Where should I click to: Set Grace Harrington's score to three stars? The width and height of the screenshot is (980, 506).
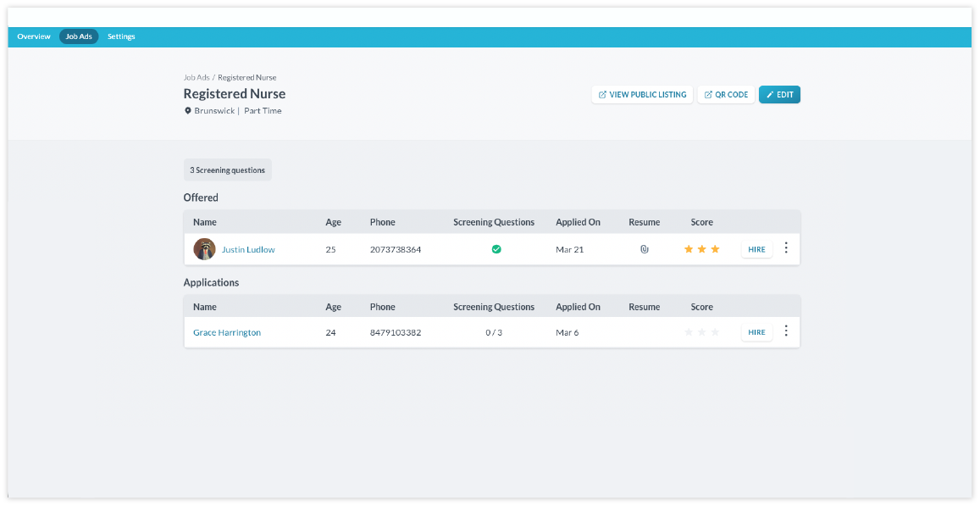point(716,332)
